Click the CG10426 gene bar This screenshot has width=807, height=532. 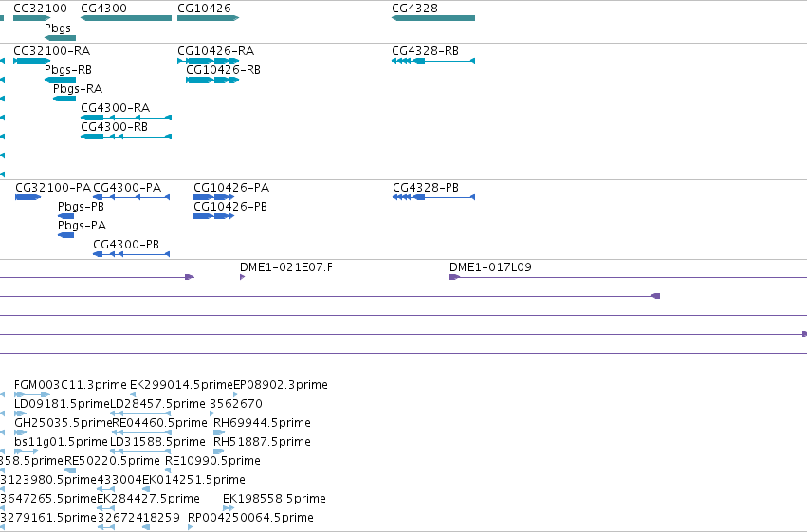pos(209,18)
